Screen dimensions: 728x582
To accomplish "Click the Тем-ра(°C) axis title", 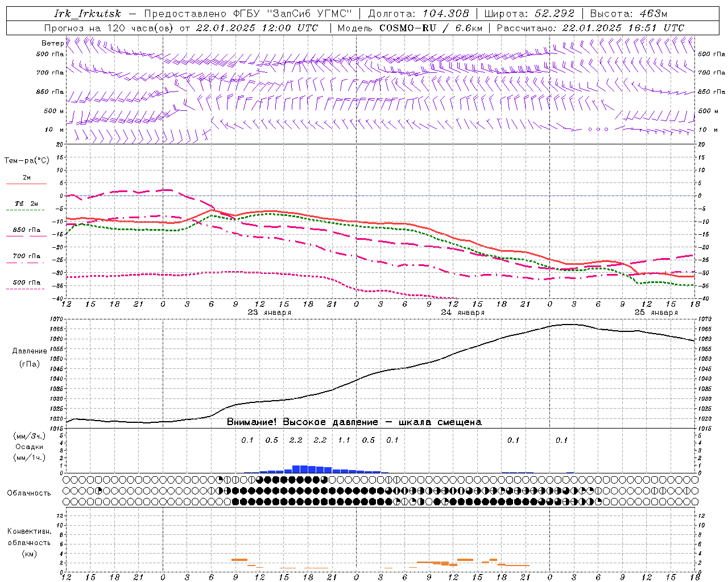I will (27, 160).
